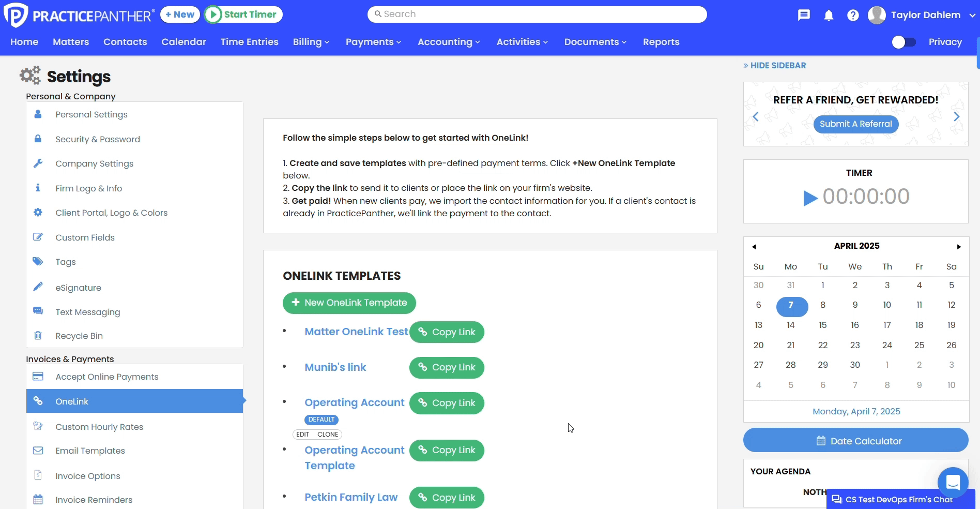Copy link for Matter OneLink Test
Viewport: 980px width, 509px height.
447,332
